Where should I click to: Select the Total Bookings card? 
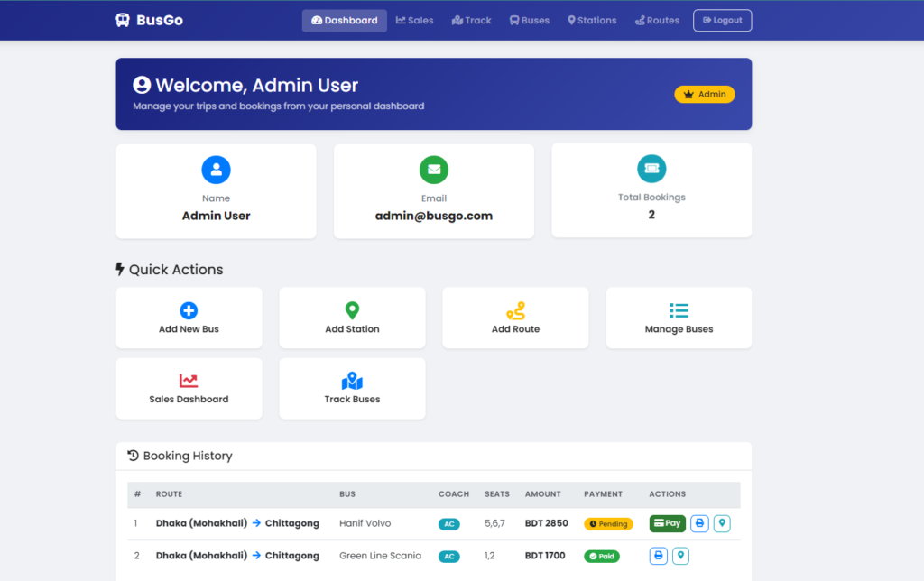point(651,190)
